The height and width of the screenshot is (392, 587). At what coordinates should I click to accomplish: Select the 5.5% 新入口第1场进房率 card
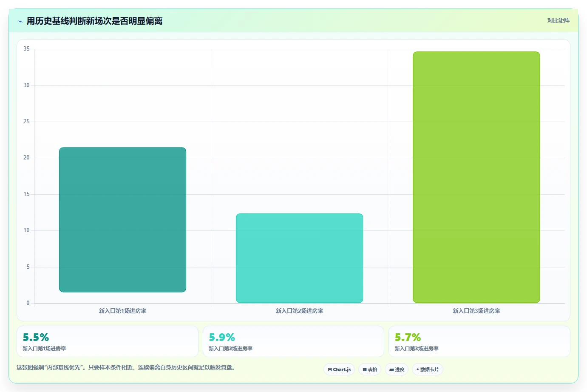[108, 341]
